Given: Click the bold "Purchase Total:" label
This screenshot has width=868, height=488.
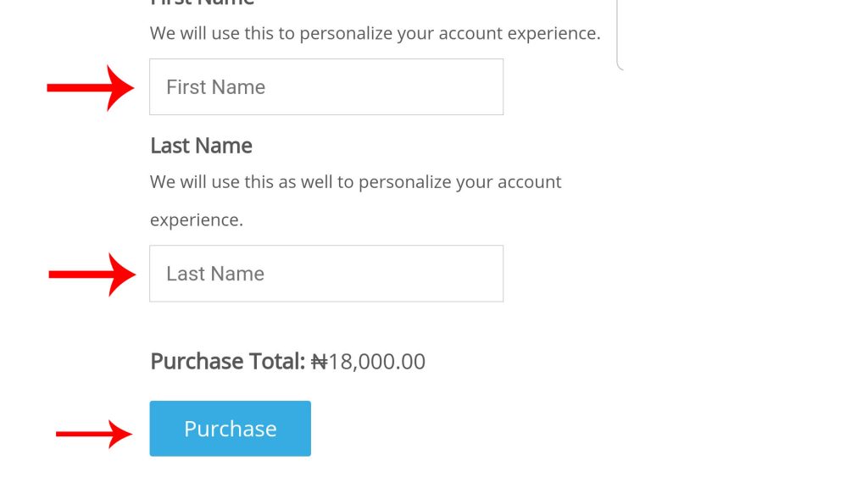Looking at the screenshot, I should pyautogui.click(x=227, y=362).
